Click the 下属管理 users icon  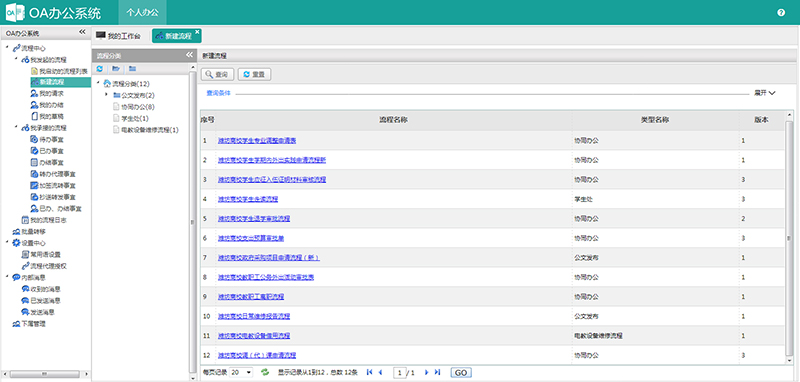click(x=16, y=324)
